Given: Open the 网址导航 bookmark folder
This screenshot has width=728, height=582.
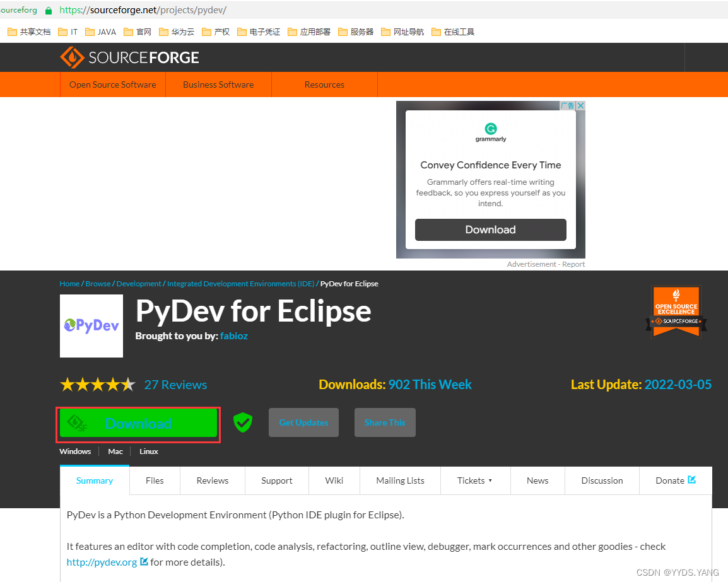Looking at the screenshot, I should pos(402,32).
